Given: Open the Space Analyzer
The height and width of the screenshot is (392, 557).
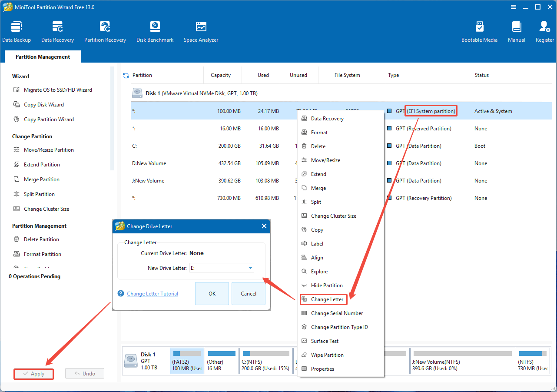Looking at the screenshot, I should [x=200, y=30].
